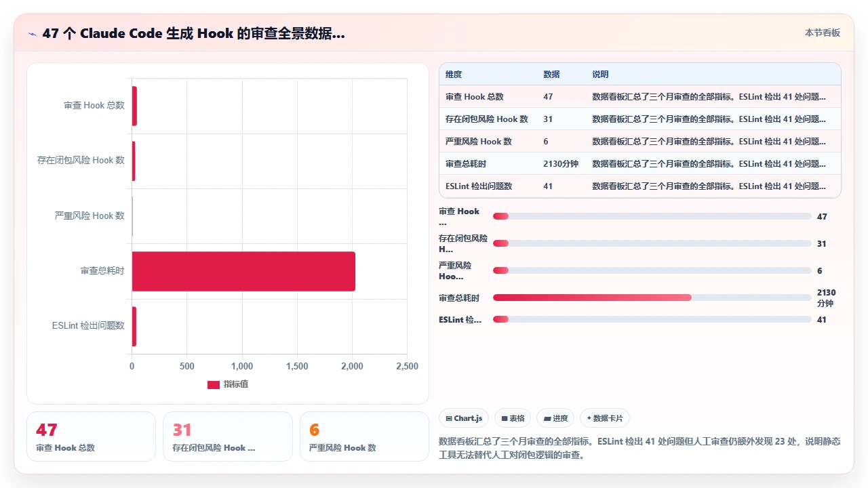
Task: Toggle the 指标值 legend red swatch
Action: point(214,384)
